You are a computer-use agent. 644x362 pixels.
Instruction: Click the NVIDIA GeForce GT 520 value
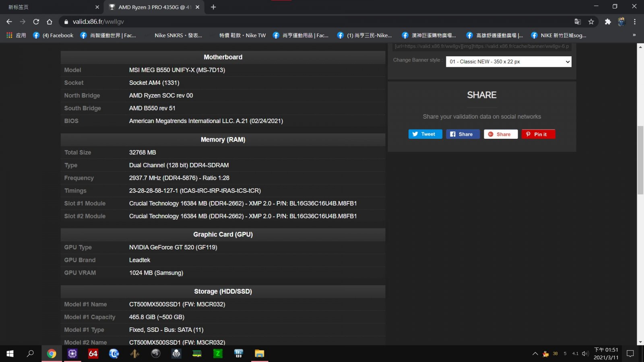point(173,247)
